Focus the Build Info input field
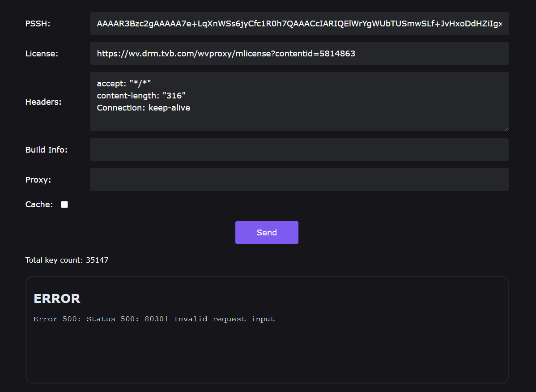 coord(299,149)
